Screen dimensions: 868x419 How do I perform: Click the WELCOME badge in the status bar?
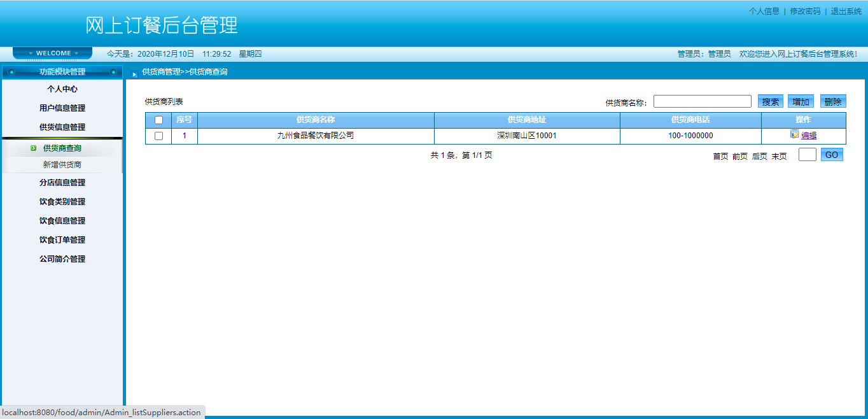53,53
